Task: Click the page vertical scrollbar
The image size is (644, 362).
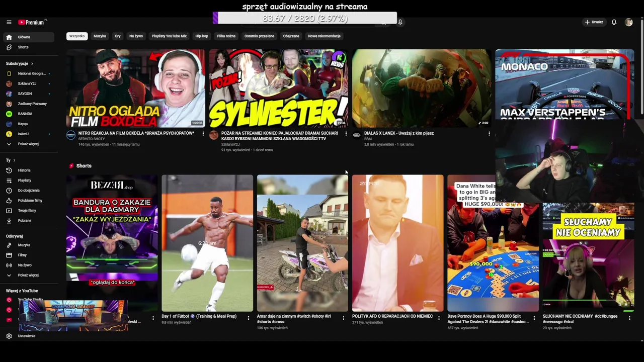Action: click(x=641, y=68)
